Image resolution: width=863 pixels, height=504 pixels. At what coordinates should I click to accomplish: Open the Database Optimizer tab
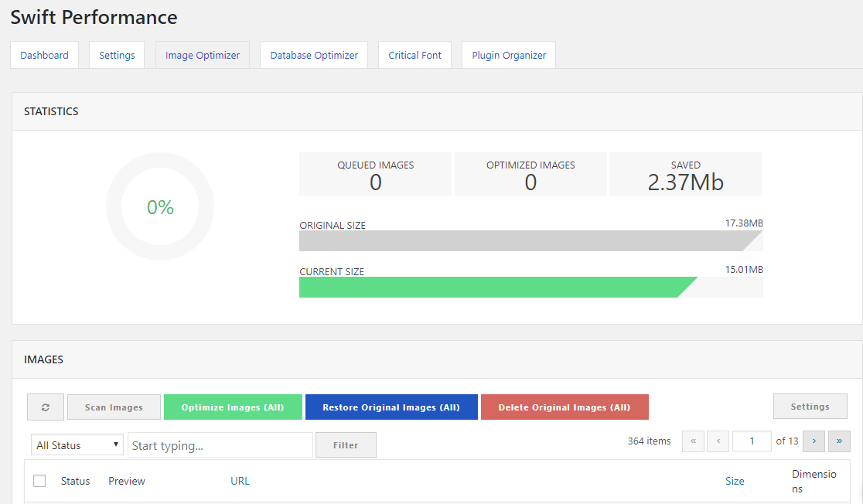click(314, 56)
